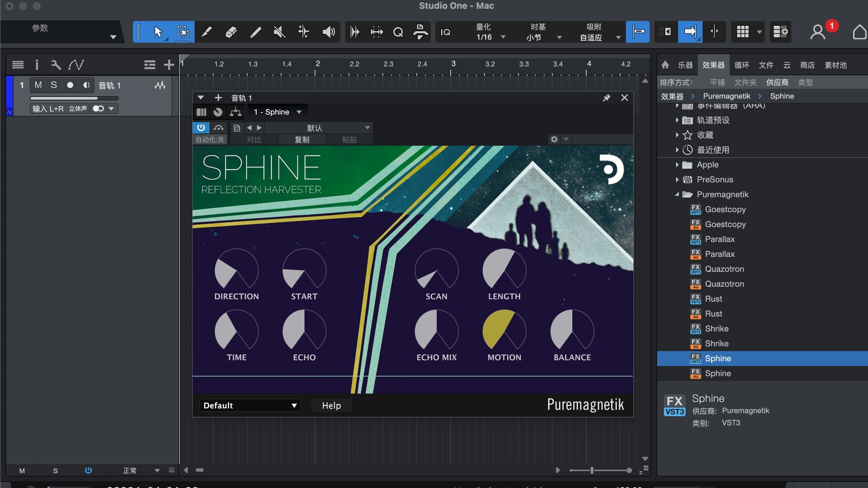Screen dimensions: 868x488
Task: Toggle snap to grid button
Action: pyautogui.click(x=638, y=32)
